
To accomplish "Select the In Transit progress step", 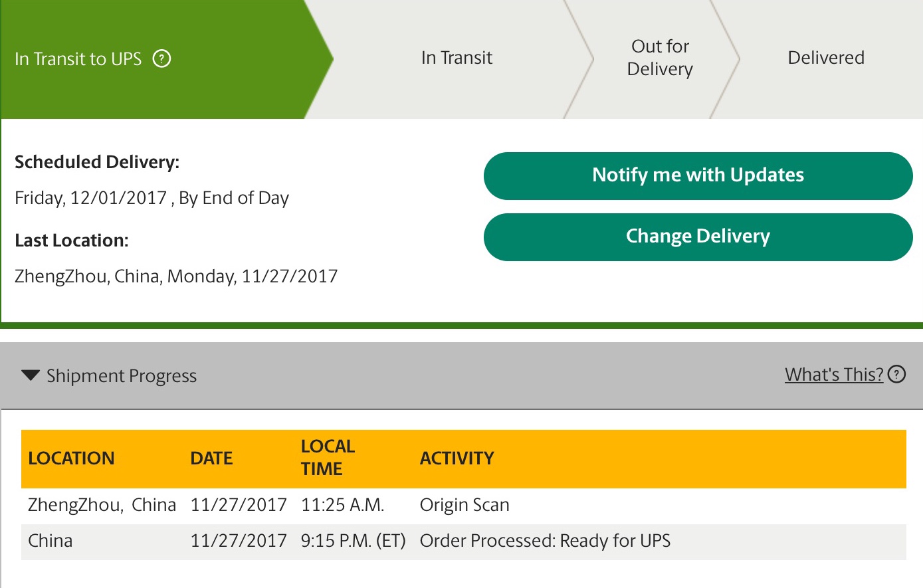I will (x=457, y=58).
